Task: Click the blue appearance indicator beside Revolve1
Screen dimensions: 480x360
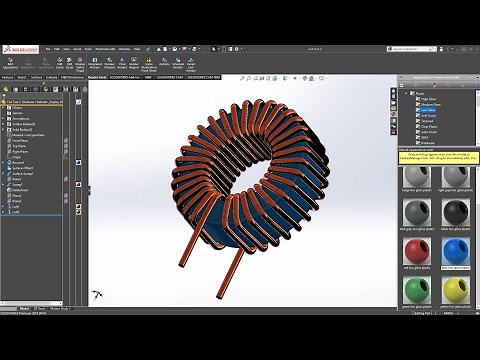Action: pos(78,162)
